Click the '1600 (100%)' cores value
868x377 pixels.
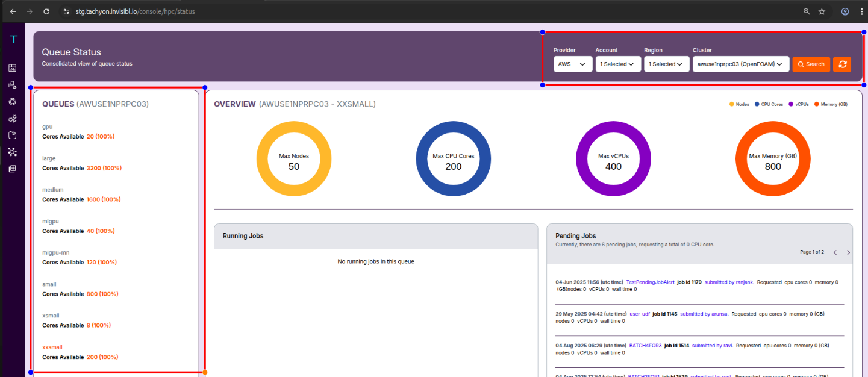(x=104, y=199)
